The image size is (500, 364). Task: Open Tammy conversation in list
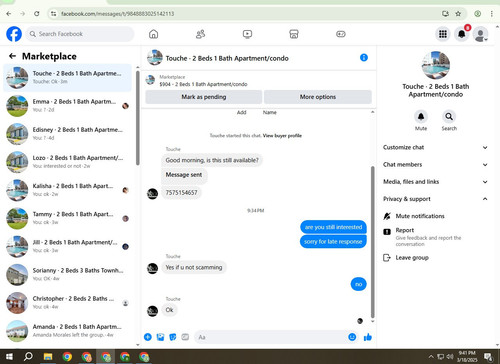click(x=68, y=218)
